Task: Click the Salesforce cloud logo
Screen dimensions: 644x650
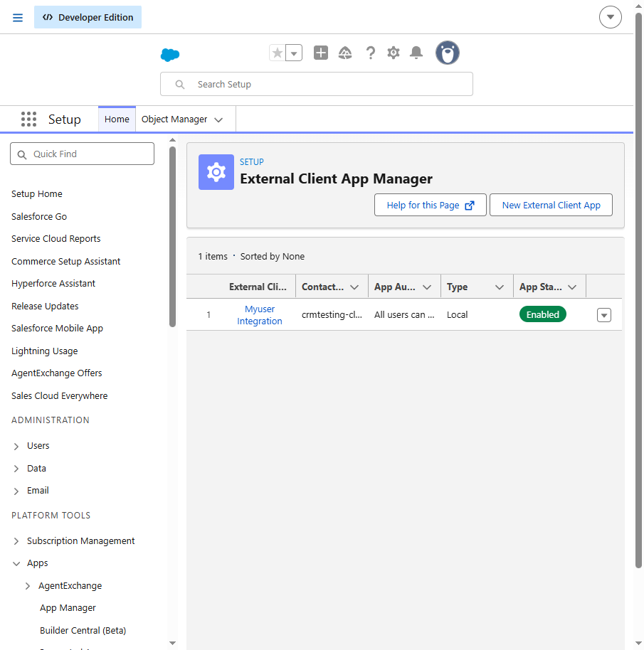Action: click(x=170, y=54)
